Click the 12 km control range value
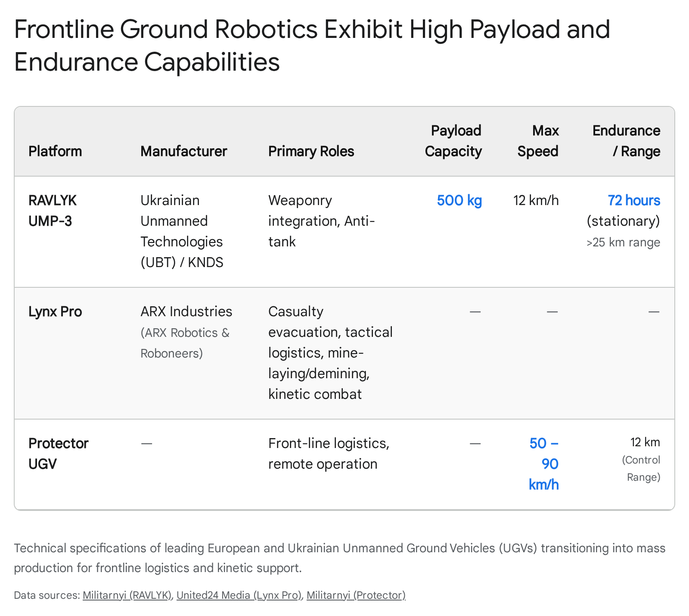The image size is (689, 616). pos(646,442)
